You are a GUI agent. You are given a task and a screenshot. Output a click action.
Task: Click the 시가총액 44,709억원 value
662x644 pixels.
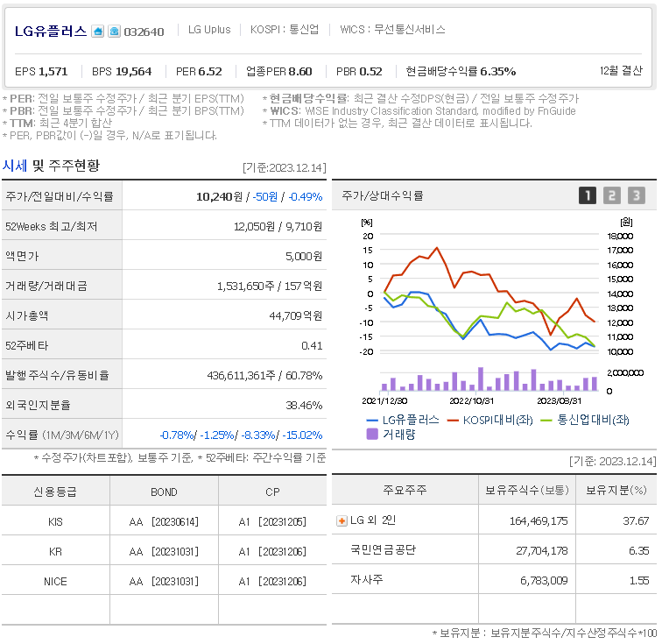point(296,316)
